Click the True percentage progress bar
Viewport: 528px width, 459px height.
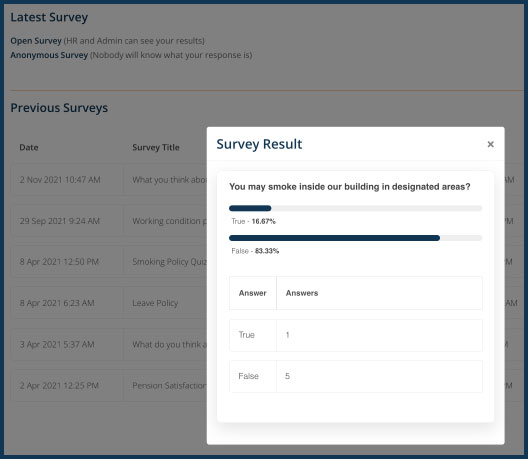355,208
